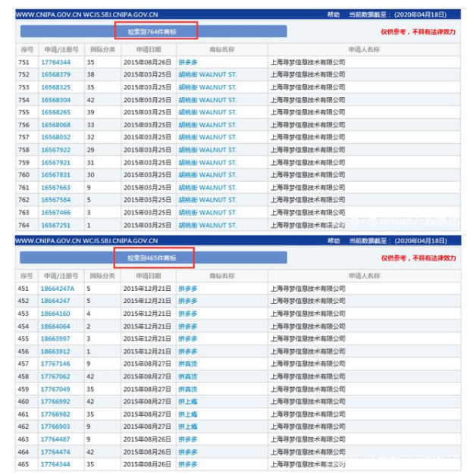Open registration number 16567251 link
This screenshot has height=475, width=476.
56,225
